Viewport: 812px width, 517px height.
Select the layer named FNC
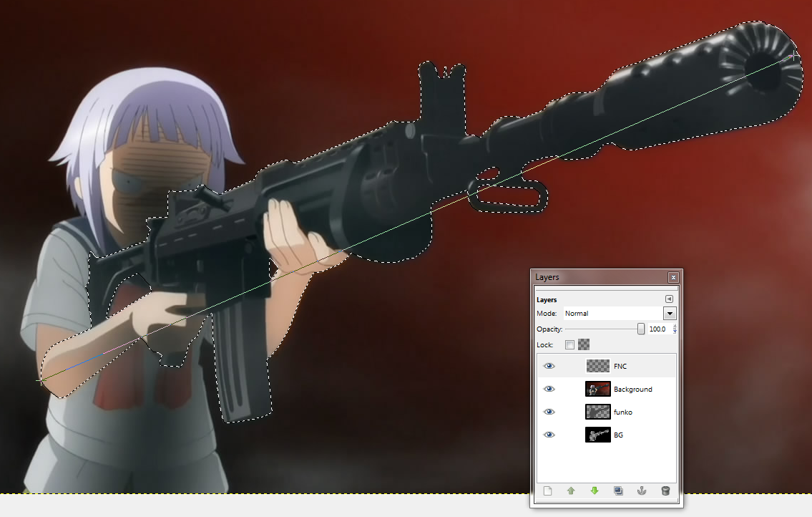point(620,366)
